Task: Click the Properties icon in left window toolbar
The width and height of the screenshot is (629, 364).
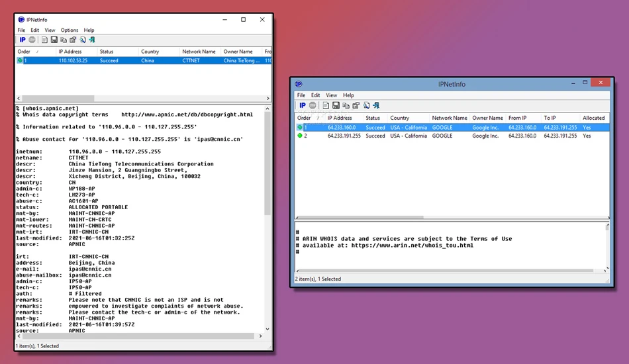Action: pyautogui.click(x=73, y=40)
